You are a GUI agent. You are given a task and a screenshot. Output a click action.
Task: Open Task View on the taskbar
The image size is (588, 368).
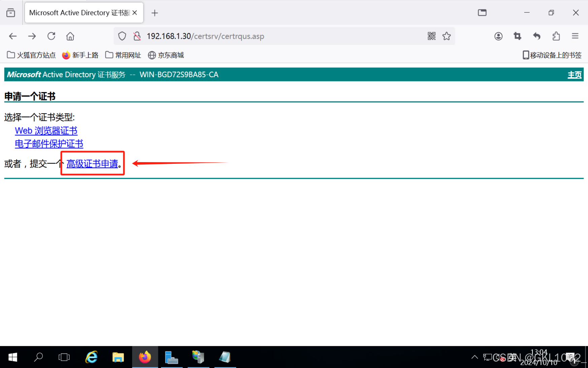pyautogui.click(x=64, y=357)
